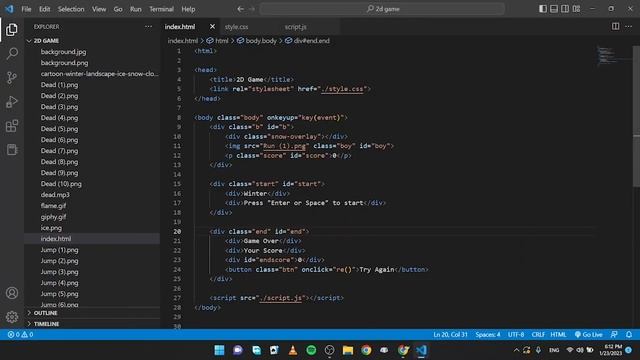Image resolution: width=640 pixels, height=360 pixels.
Task: Open Jump (1).png file
Action: (59, 250)
